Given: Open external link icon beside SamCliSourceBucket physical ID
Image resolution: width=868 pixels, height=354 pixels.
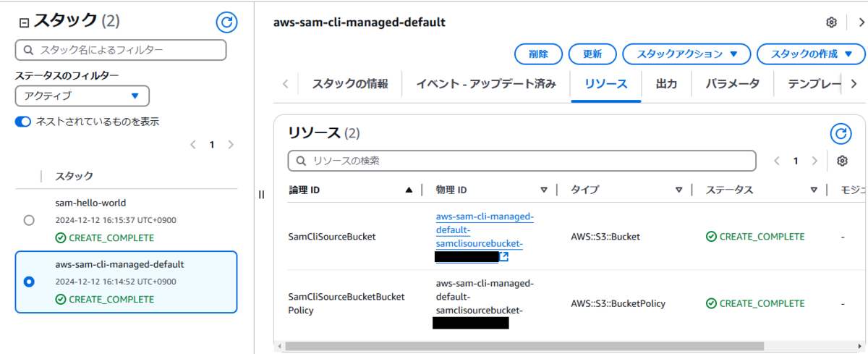Looking at the screenshot, I should click(504, 256).
